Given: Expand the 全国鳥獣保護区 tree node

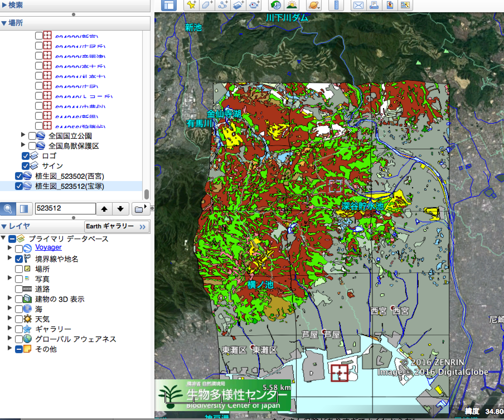Looking at the screenshot, I should [x=23, y=145].
